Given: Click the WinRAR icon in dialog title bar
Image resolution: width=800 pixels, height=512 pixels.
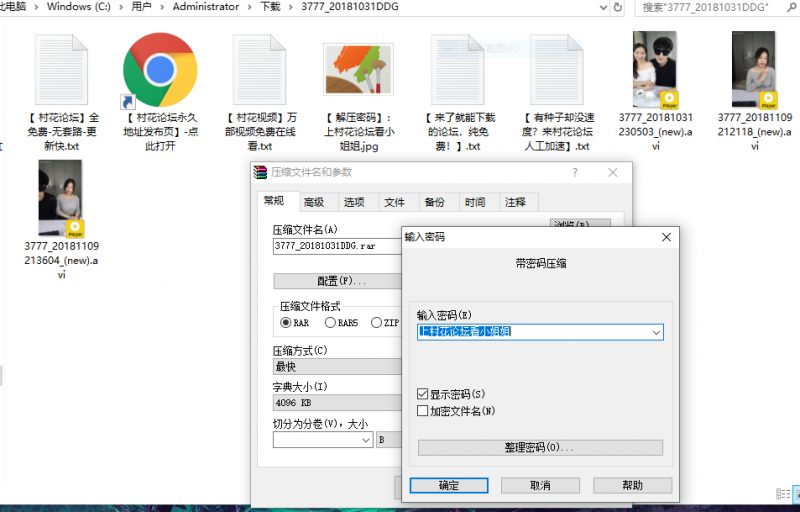Looking at the screenshot, I should [x=260, y=172].
